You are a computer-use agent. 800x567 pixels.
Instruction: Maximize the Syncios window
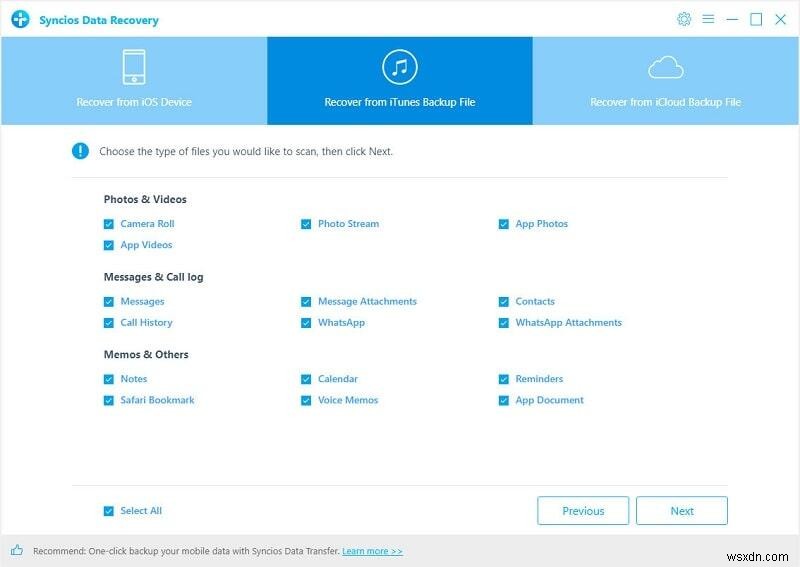click(756, 19)
